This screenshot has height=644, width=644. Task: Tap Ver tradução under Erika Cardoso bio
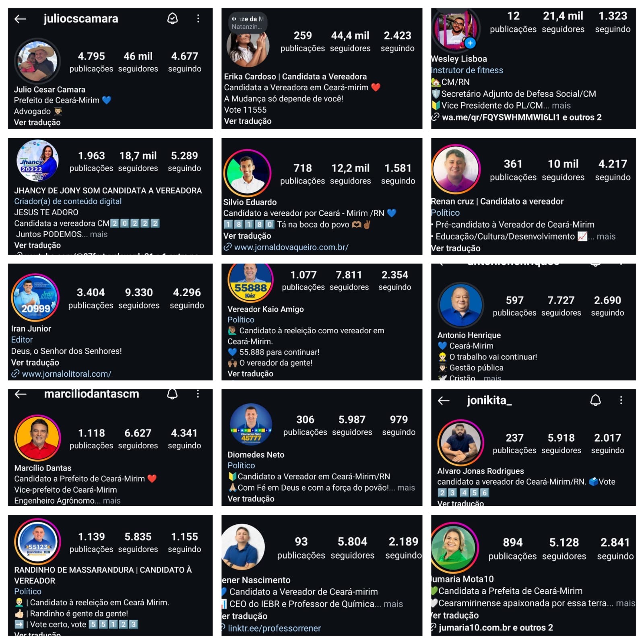pyautogui.click(x=248, y=121)
